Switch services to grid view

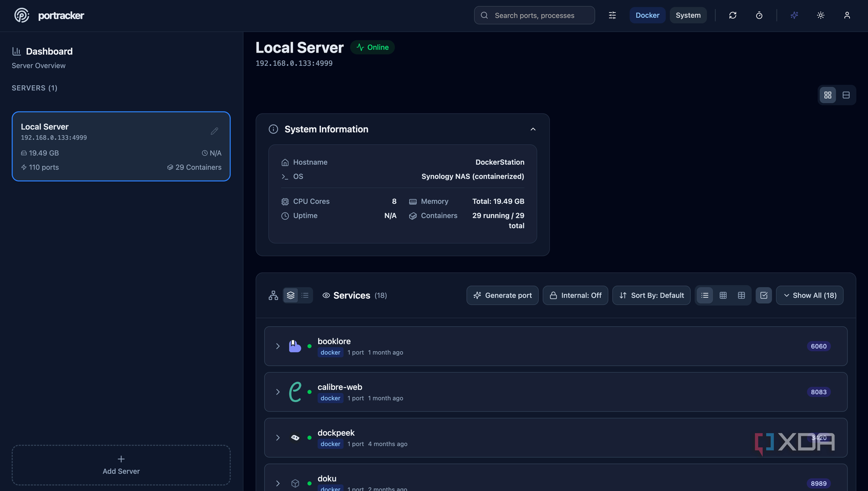point(723,296)
